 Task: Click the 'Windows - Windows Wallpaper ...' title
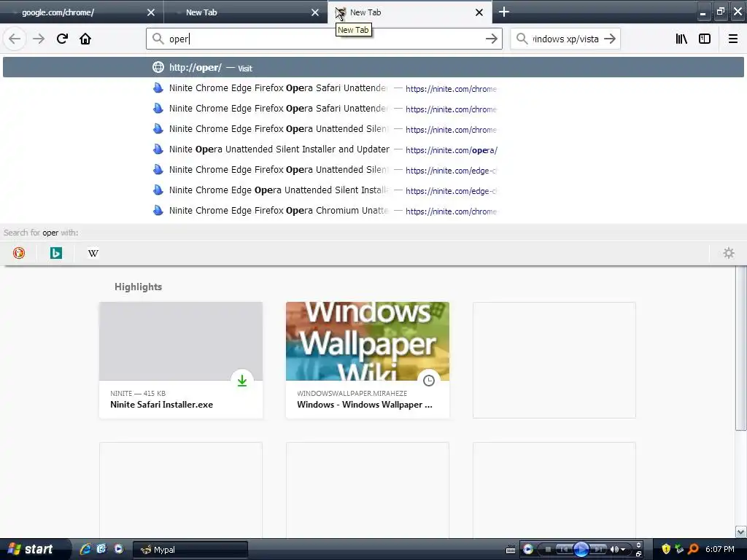tap(365, 405)
